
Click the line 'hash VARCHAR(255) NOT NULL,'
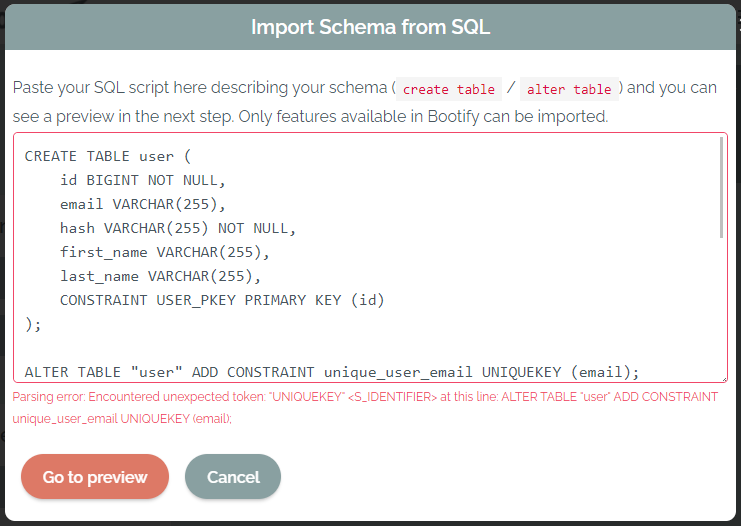(x=178, y=228)
